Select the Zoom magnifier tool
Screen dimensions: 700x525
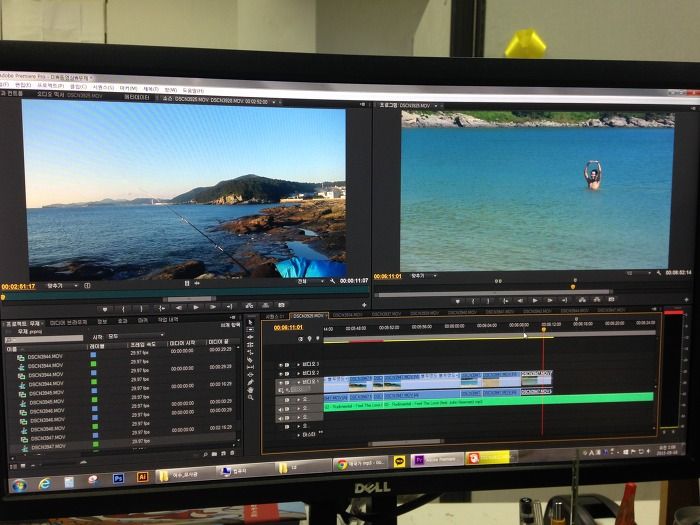coord(250,397)
